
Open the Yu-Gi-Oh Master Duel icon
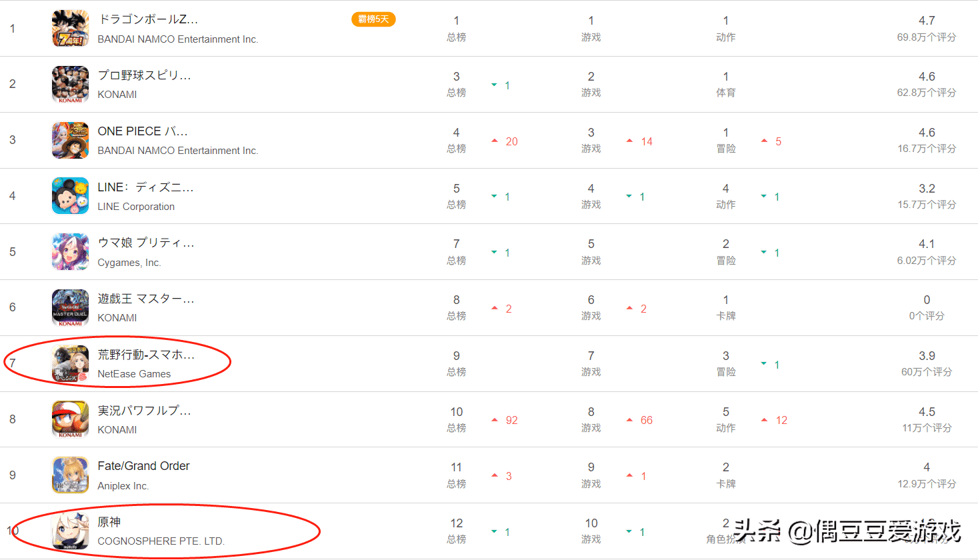point(70,307)
